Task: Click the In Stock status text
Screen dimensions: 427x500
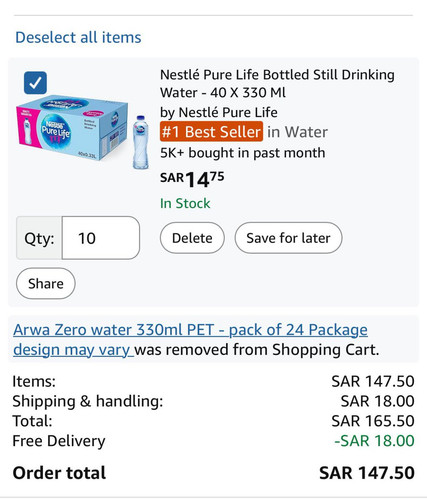Action: tap(185, 203)
